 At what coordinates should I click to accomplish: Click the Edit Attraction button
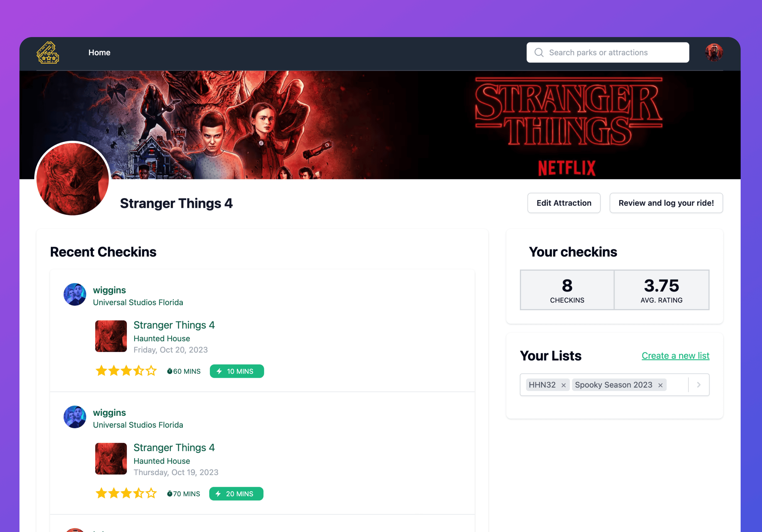pos(563,203)
